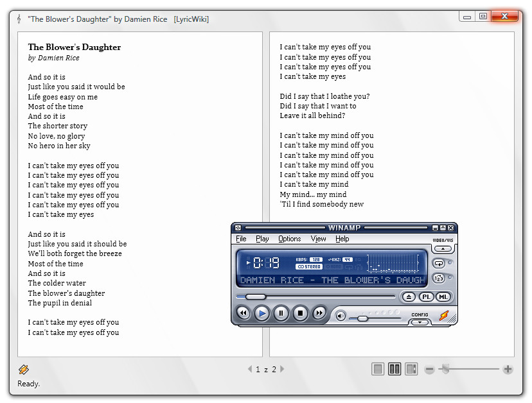The width and height of the screenshot is (532, 403).
Task: Click Winamp mute speaker icon
Action: click(341, 316)
